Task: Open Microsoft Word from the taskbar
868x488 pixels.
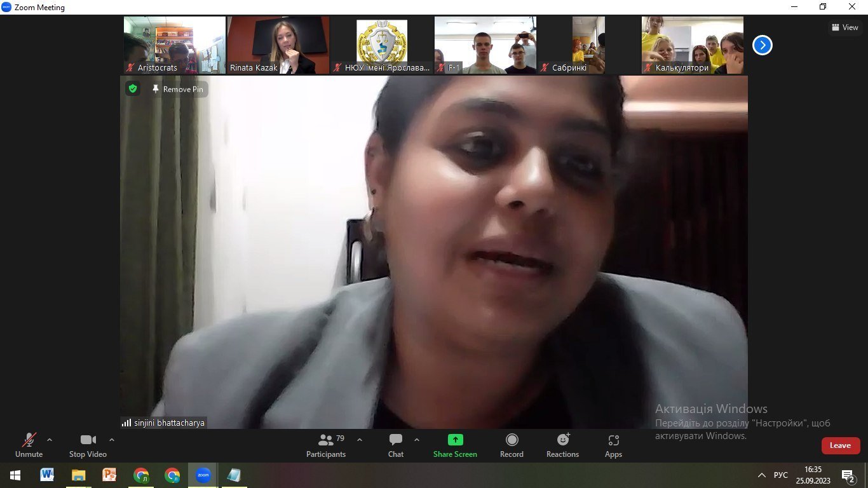Action: click(47, 475)
